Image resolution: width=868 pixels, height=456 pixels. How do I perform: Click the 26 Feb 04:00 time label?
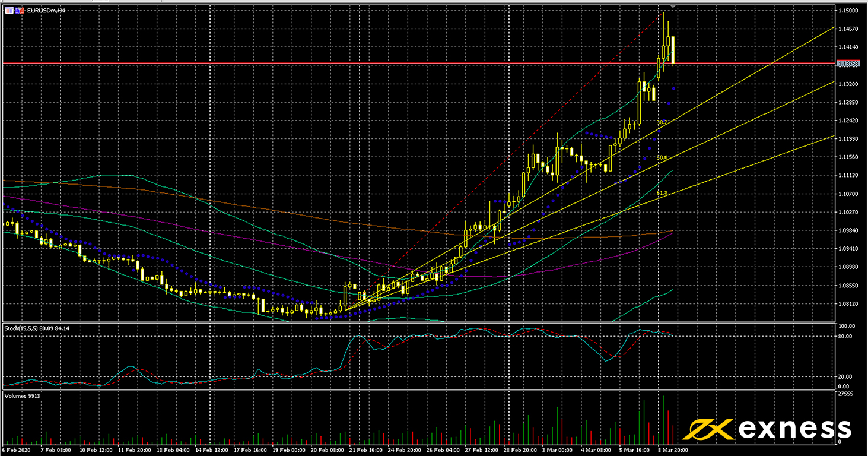444,450
